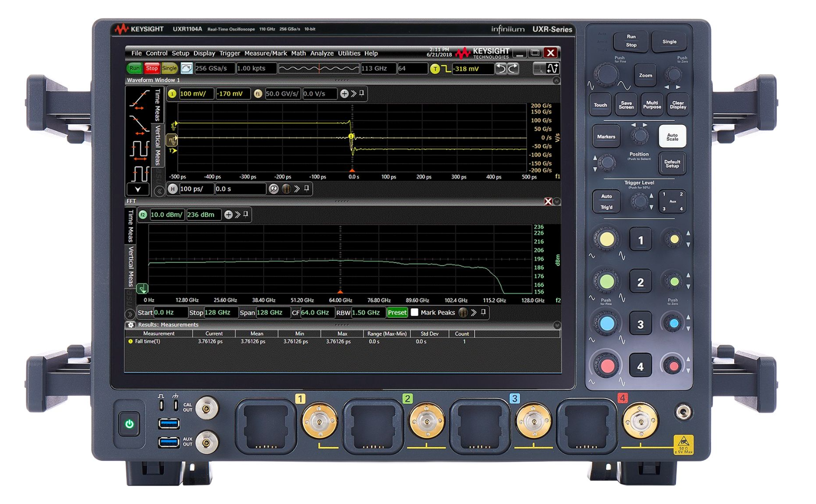Viewport: 816px width, 504px height.
Task: Click the channel 1 yellow badge icon
Action: coord(171,94)
